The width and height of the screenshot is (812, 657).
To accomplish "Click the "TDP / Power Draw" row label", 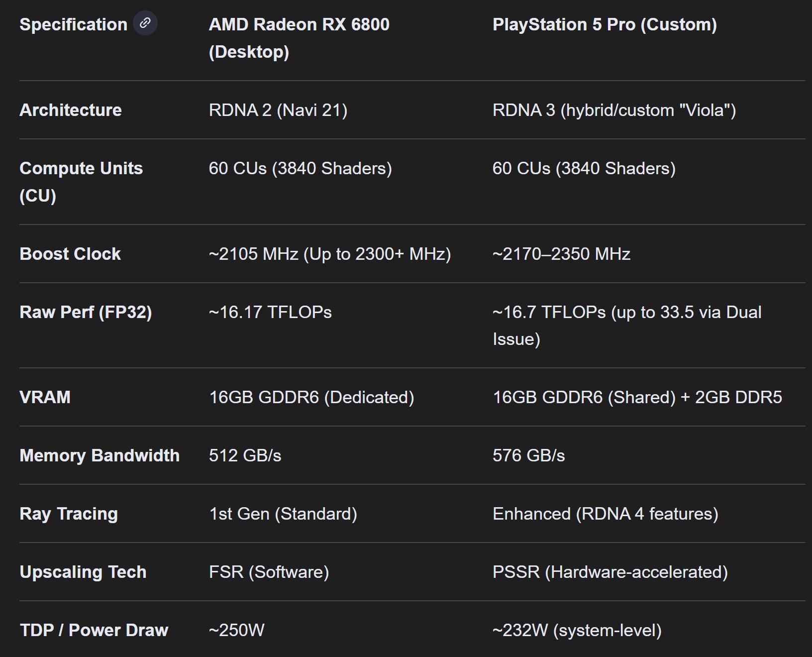I will (x=94, y=630).
